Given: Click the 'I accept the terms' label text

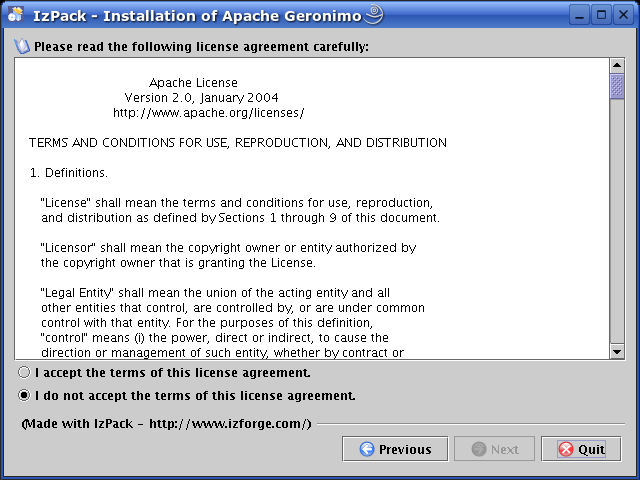Looking at the screenshot, I should [173, 373].
